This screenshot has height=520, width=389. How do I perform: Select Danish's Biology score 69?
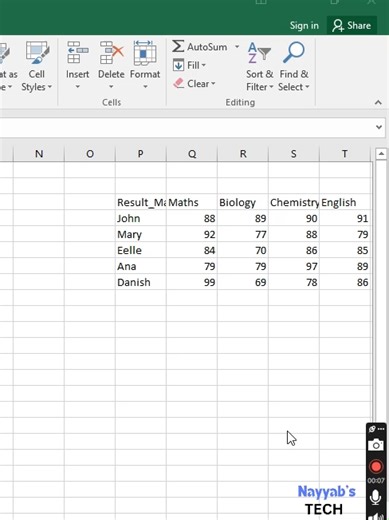click(243, 282)
